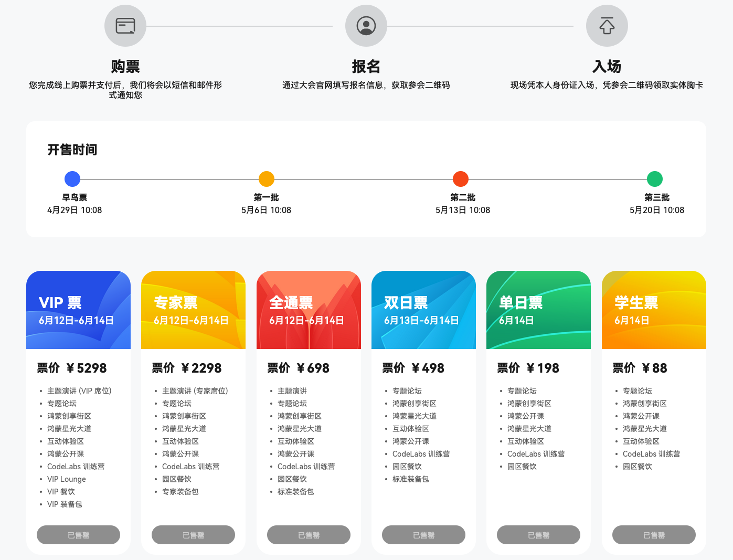Click 主题演讲 (VIP 席位) list item
Screen dimensions: 733x560
[x=79, y=391]
